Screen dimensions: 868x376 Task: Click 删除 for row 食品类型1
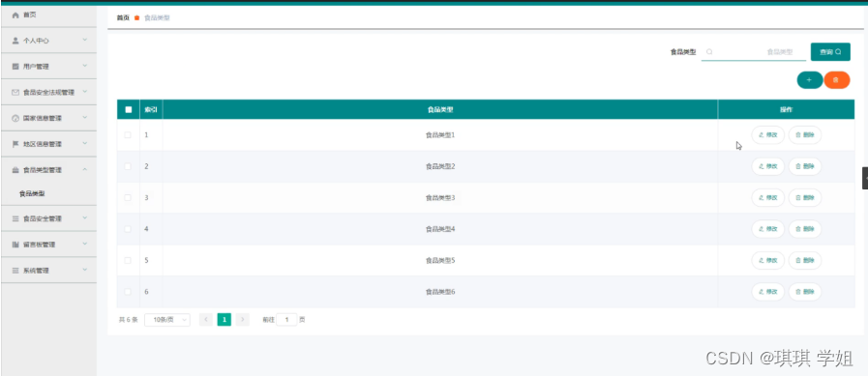pos(805,135)
